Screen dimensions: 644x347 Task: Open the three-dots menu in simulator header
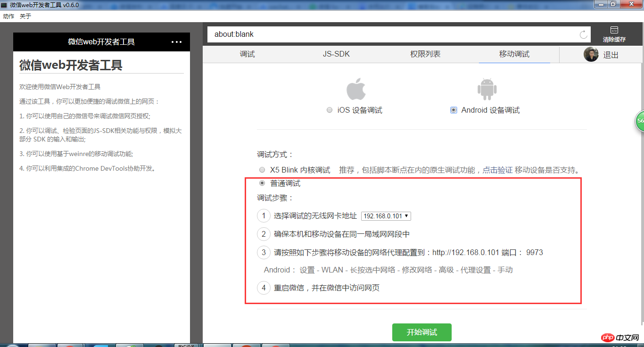[x=176, y=42]
